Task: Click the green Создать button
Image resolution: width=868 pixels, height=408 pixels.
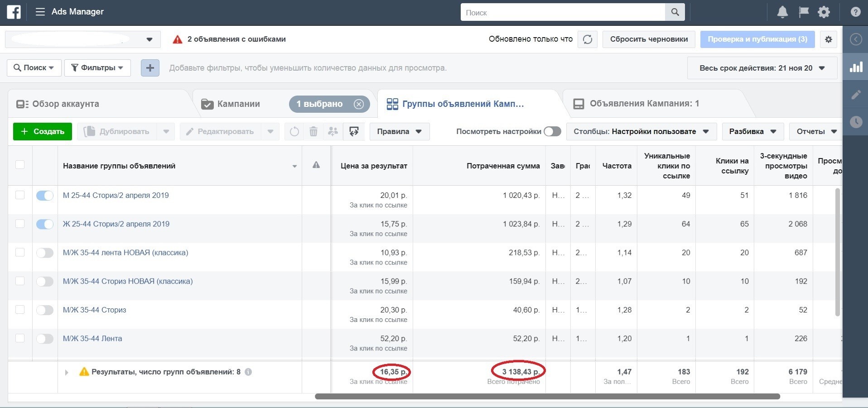Action: tap(43, 131)
